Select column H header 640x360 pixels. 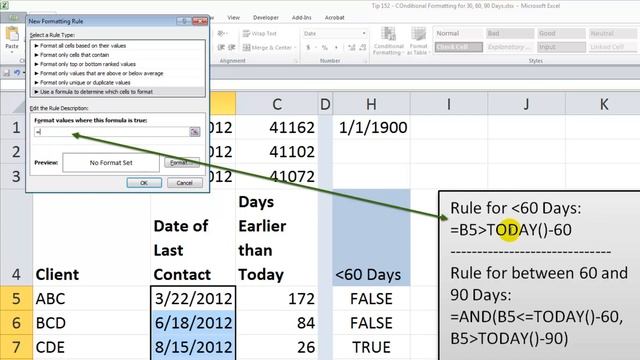coord(371,104)
